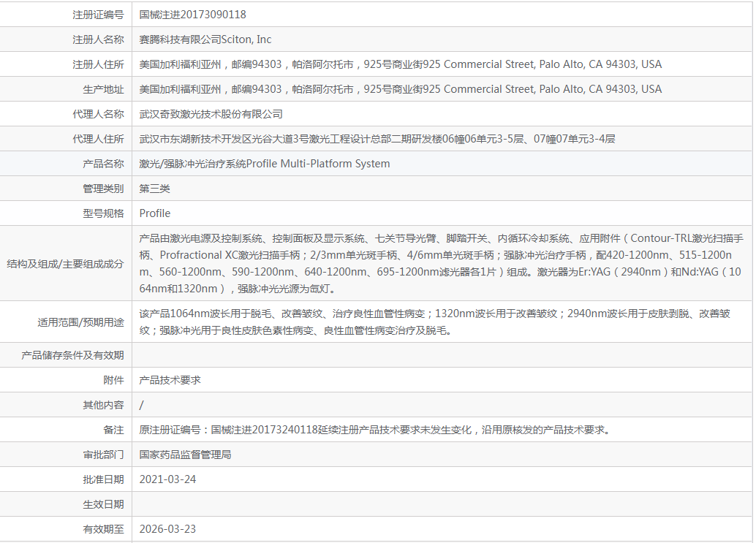Select the 代理人名称 label

click(x=98, y=114)
